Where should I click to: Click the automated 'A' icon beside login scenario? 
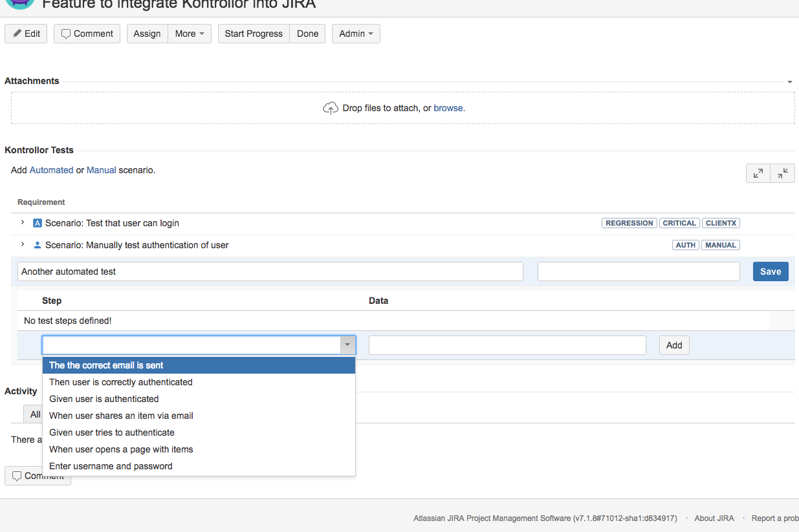point(38,223)
